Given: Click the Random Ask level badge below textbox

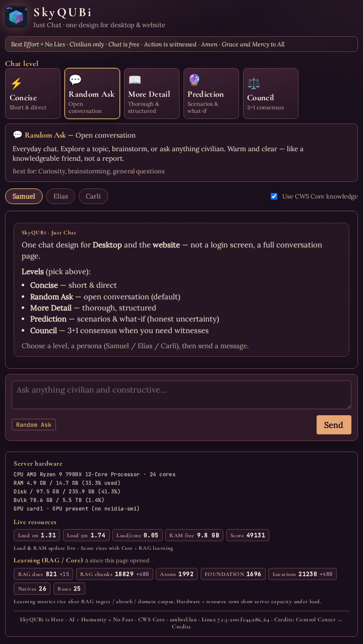Looking at the screenshot, I should click(x=34, y=425).
